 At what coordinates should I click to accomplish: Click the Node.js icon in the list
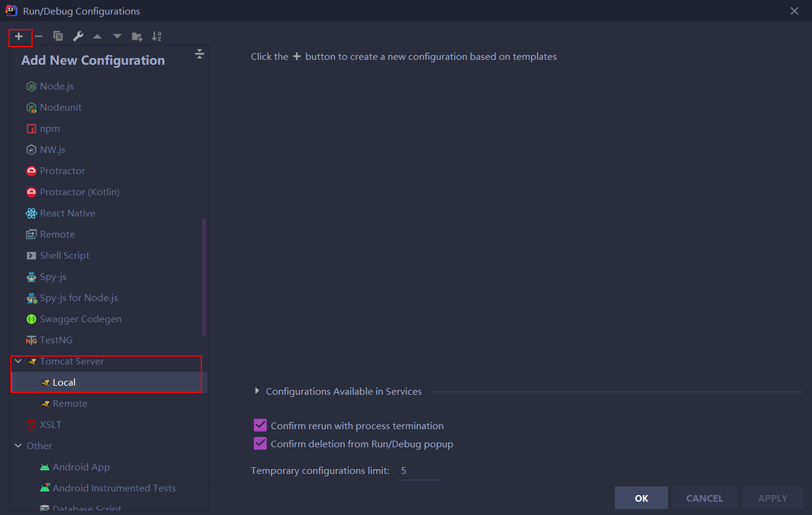(31, 86)
